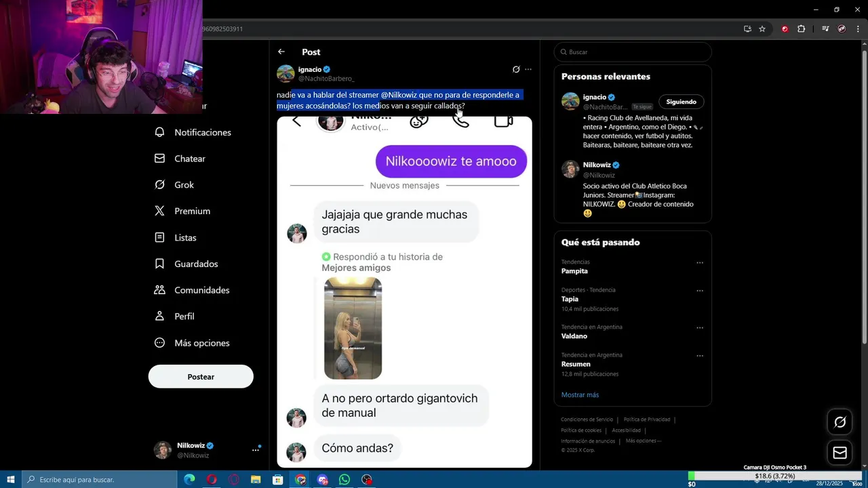Open the screenshot image in the post
Image resolution: width=868 pixels, height=488 pixels.
point(404,292)
